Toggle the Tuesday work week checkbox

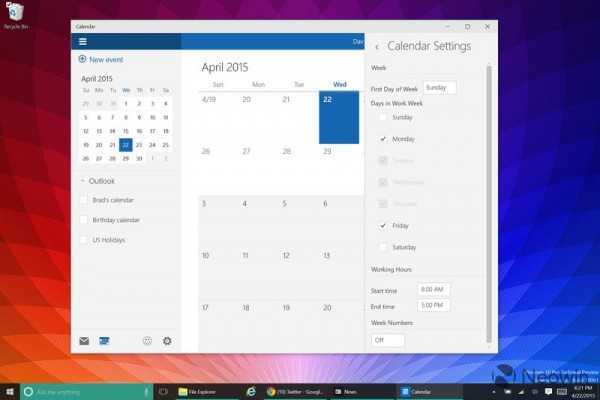click(383, 160)
